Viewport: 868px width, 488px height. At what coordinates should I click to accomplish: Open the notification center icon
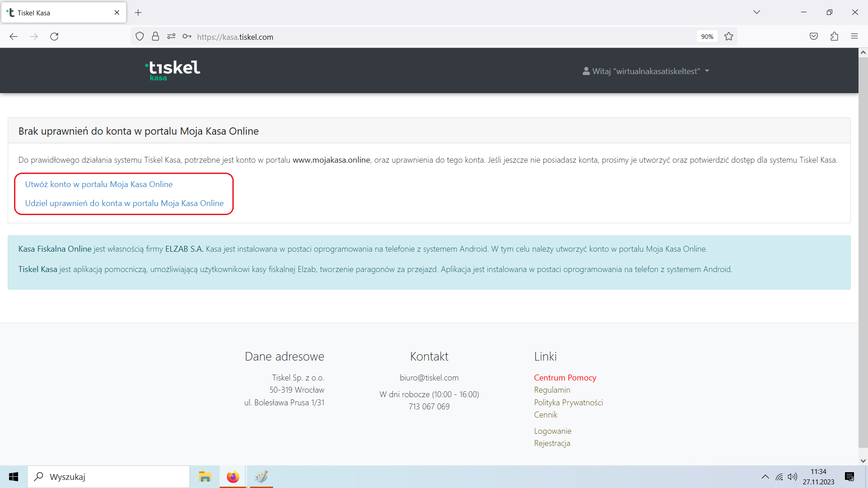[849, 477]
